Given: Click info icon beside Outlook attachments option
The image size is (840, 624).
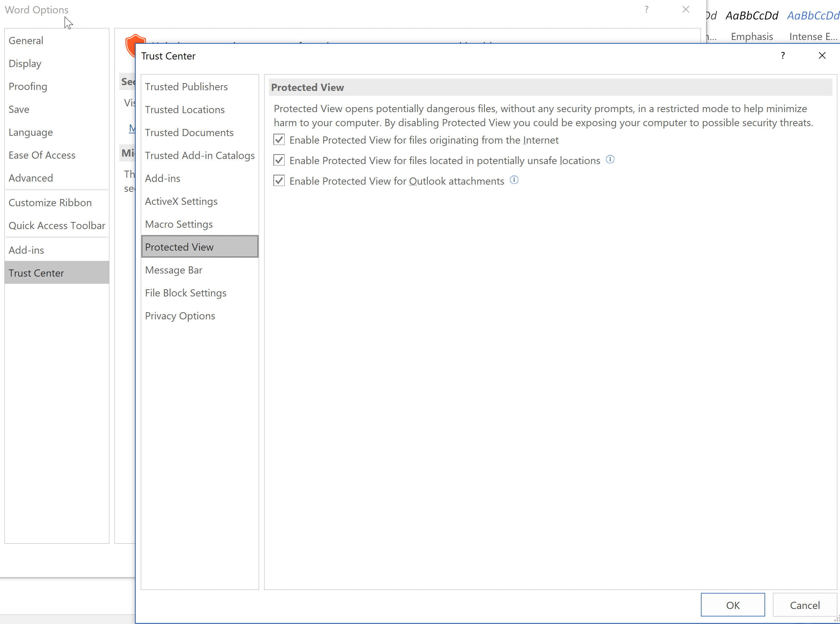Looking at the screenshot, I should pyautogui.click(x=514, y=180).
